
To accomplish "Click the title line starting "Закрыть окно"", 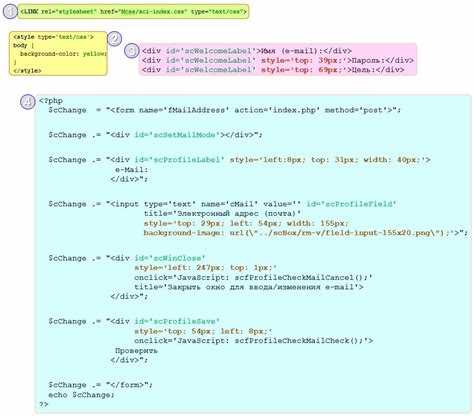I will click(x=249, y=287).
